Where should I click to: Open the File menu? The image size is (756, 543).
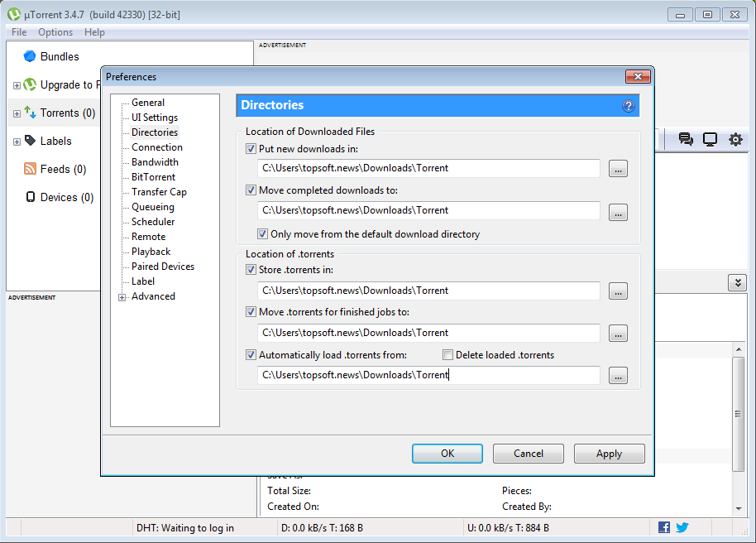pos(19,31)
